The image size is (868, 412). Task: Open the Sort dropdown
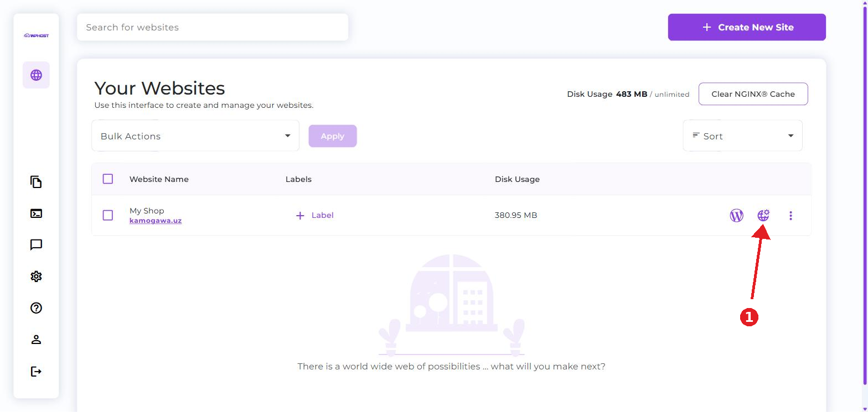point(742,136)
